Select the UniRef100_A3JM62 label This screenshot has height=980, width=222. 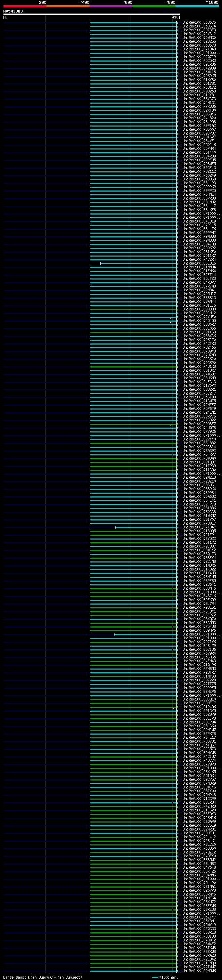pos(199,864)
